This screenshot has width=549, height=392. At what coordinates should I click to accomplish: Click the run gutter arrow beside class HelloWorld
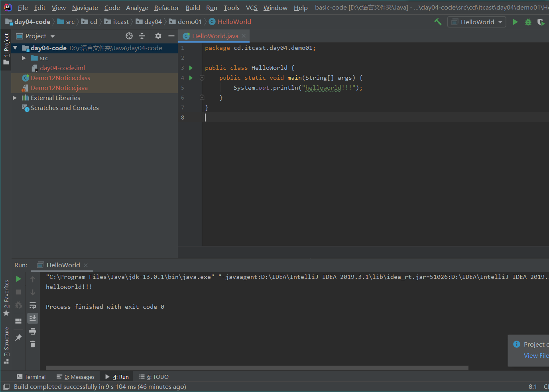pyautogui.click(x=191, y=68)
